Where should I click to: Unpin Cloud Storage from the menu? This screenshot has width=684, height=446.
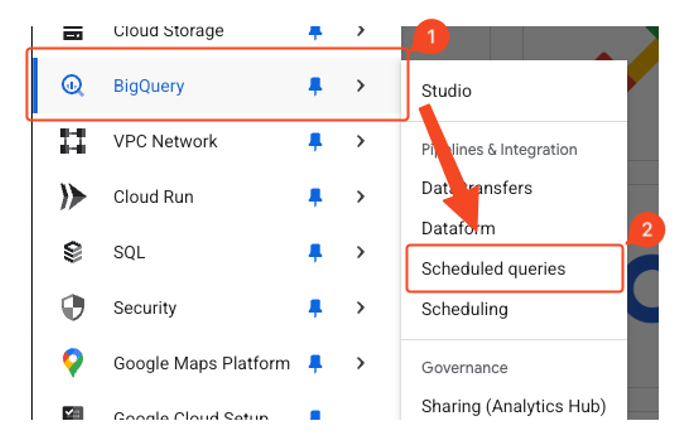[315, 33]
